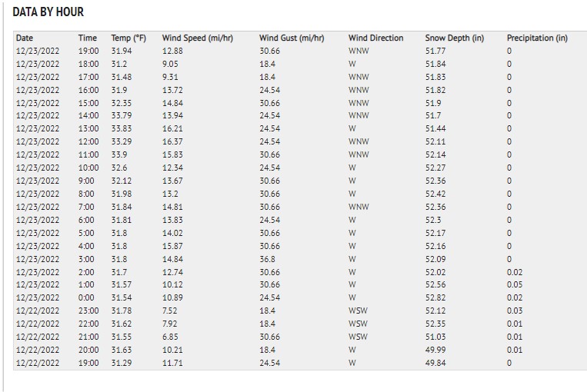Click the 36.8 wind gust value
The image size is (587, 392).
click(x=267, y=259)
